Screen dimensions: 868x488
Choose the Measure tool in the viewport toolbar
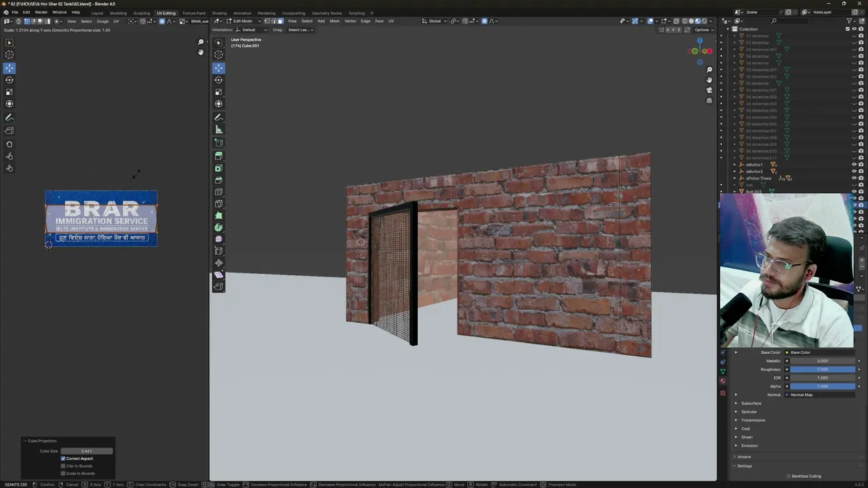point(218,129)
